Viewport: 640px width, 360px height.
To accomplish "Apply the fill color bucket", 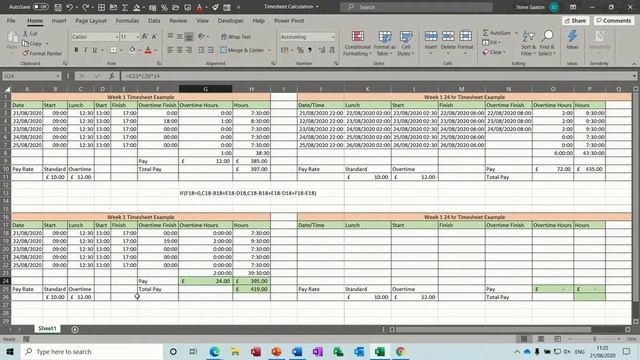I will [132, 50].
